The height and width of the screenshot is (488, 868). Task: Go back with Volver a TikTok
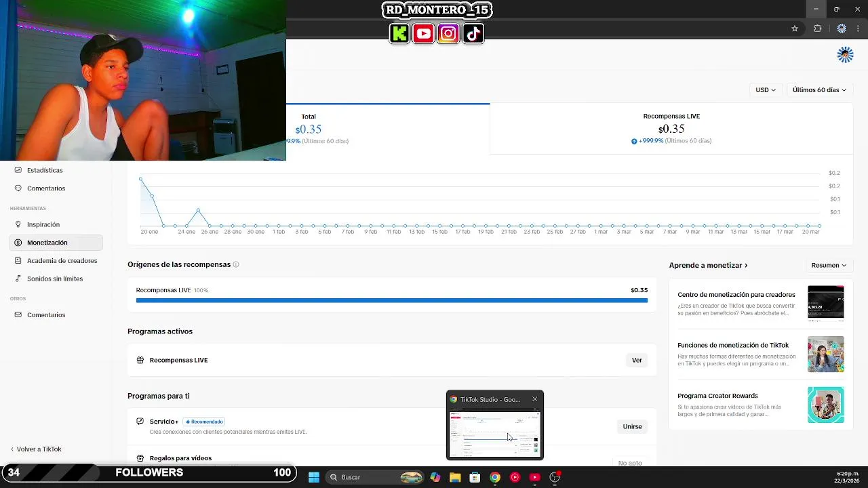(36, 449)
